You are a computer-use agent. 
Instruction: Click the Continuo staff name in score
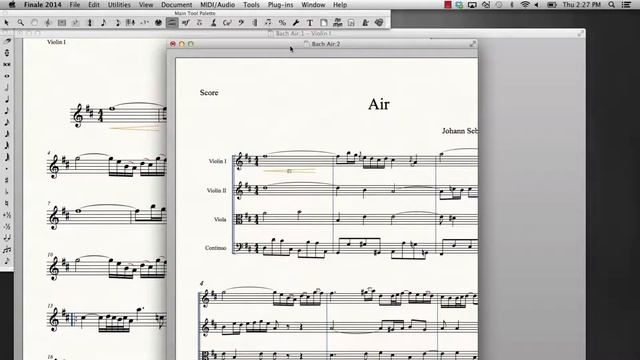[216, 248]
